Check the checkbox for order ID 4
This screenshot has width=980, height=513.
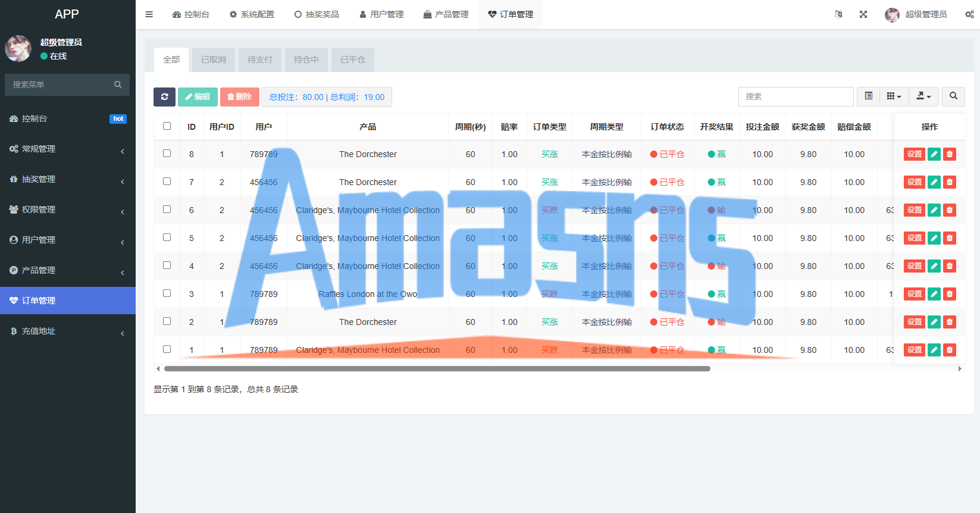click(x=167, y=265)
